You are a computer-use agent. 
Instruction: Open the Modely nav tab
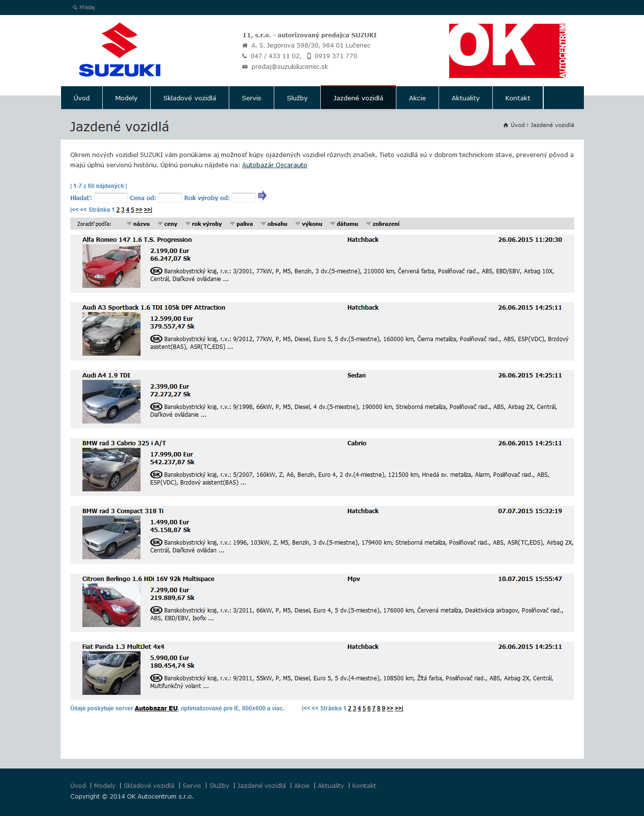point(126,98)
